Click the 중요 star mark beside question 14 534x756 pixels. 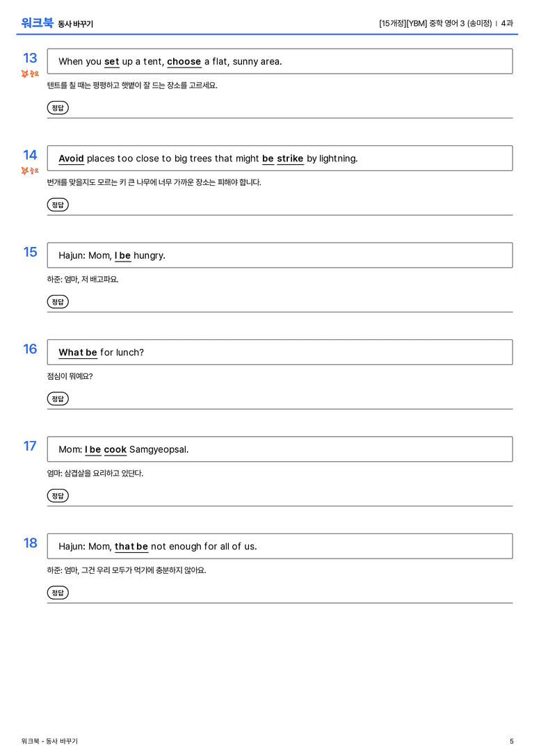(x=30, y=170)
